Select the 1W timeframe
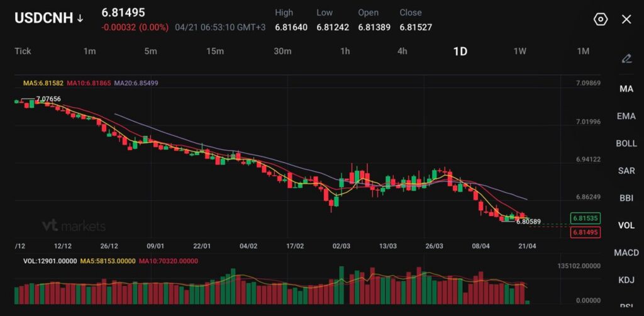The image size is (644, 316). [x=519, y=51]
